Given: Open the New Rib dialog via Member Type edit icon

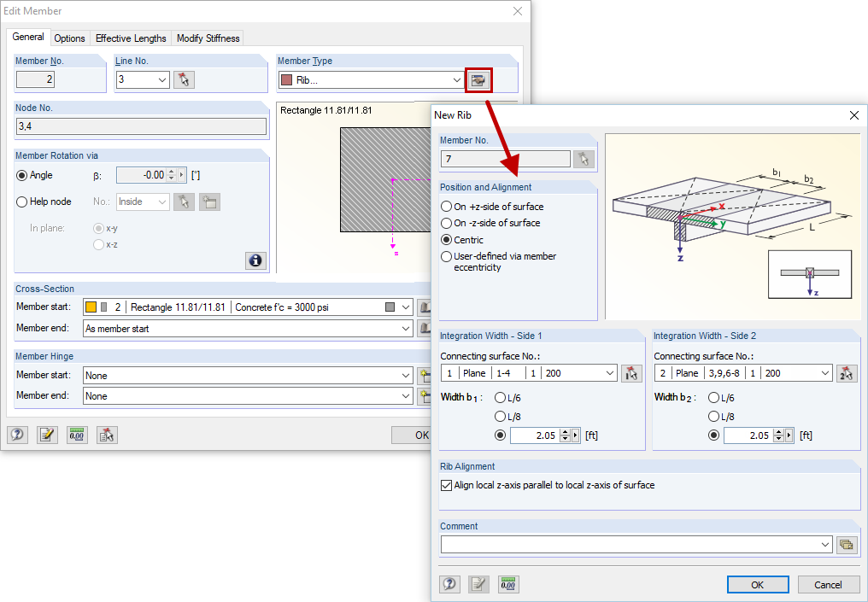Looking at the screenshot, I should click(478, 79).
